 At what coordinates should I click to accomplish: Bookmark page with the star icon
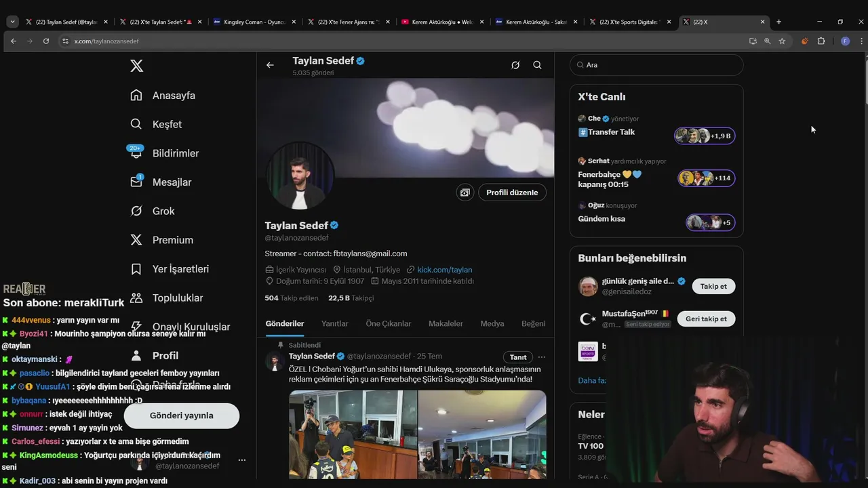tap(782, 41)
